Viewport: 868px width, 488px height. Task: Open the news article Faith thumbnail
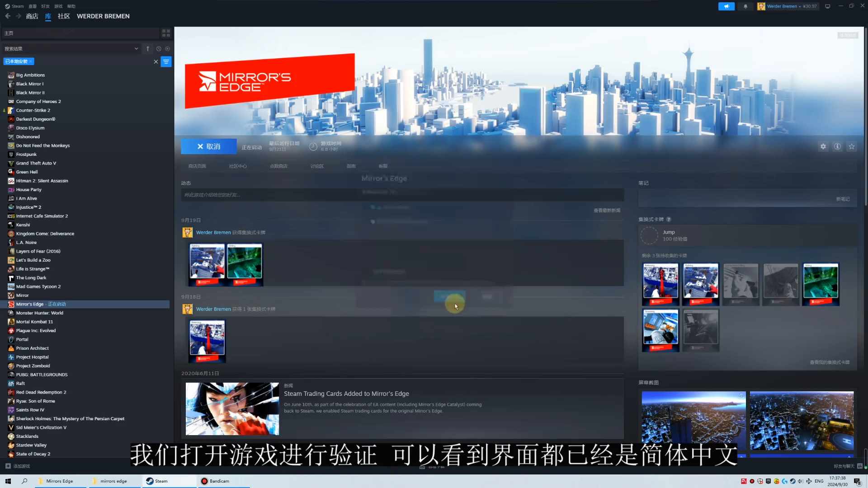click(232, 409)
